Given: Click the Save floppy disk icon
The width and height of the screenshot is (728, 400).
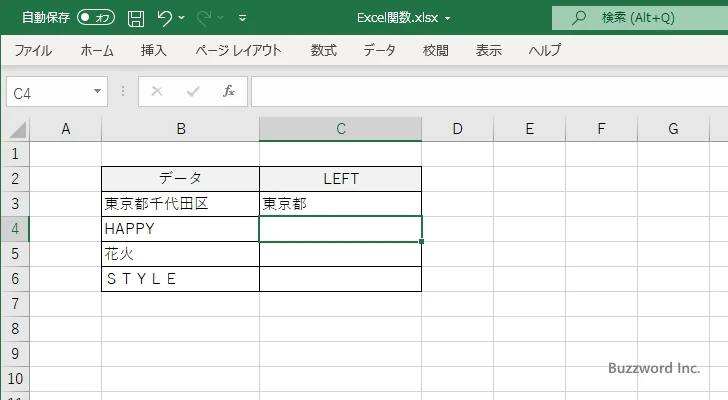Looking at the screenshot, I should pyautogui.click(x=136, y=19).
